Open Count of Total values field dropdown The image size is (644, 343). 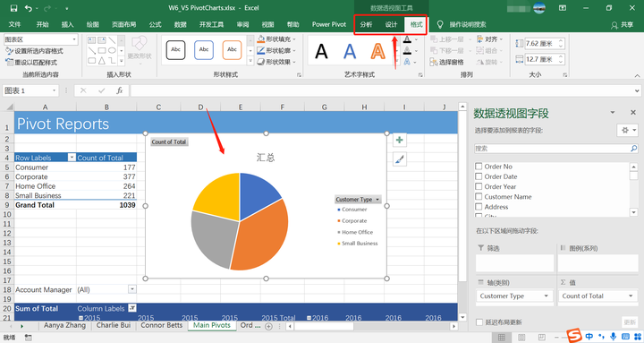click(x=631, y=296)
